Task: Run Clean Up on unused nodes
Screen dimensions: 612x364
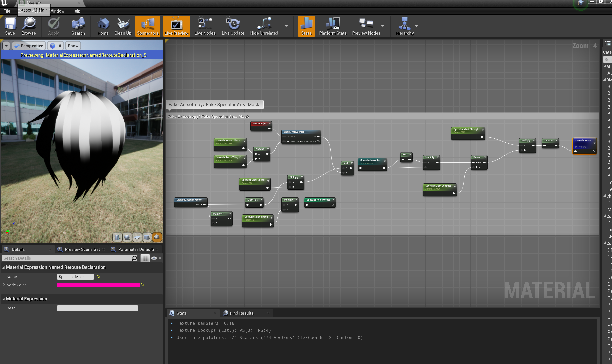Action: [x=123, y=26]
